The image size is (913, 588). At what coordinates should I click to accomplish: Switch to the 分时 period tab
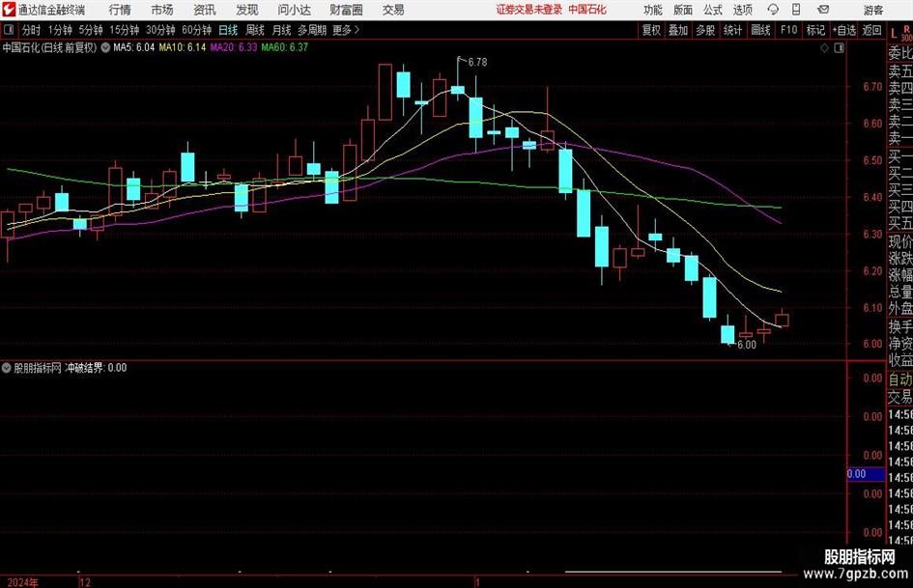coord(32,30)
